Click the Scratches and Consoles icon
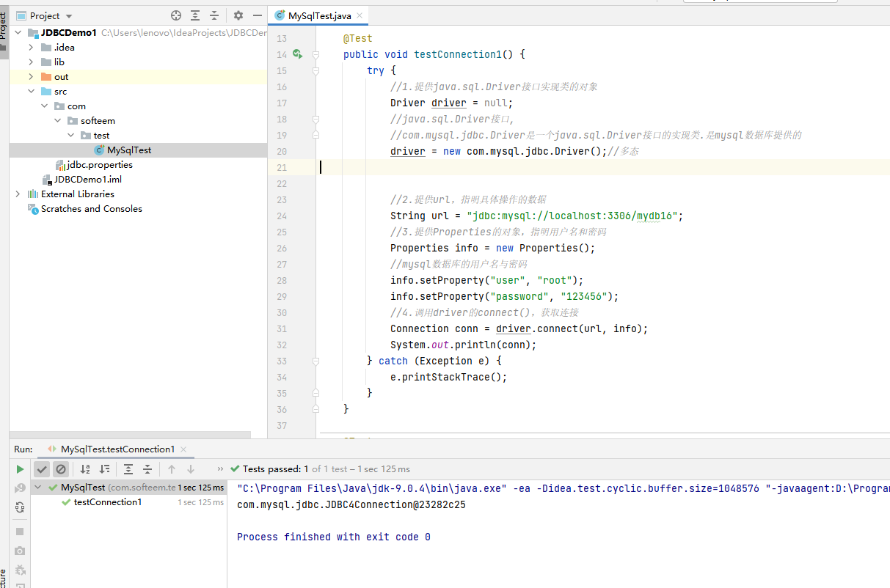This screenshot has width=890, height=588. [33, 209]
